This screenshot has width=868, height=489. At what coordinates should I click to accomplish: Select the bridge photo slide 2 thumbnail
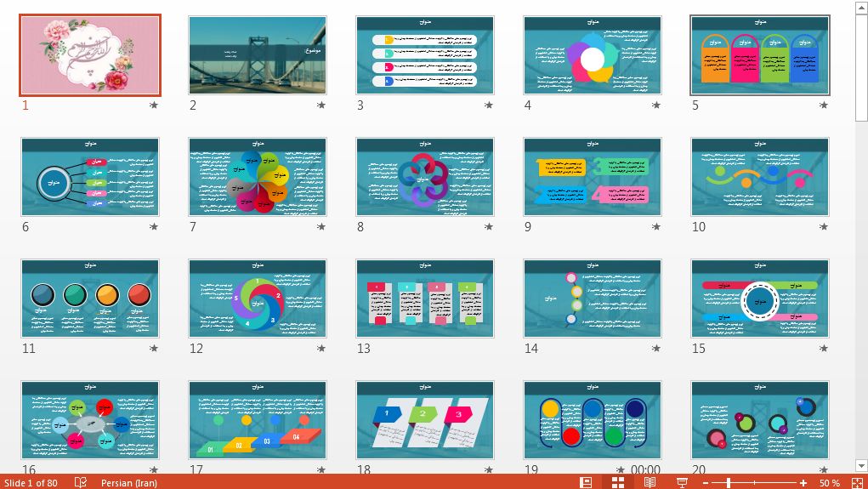[257, 55]
